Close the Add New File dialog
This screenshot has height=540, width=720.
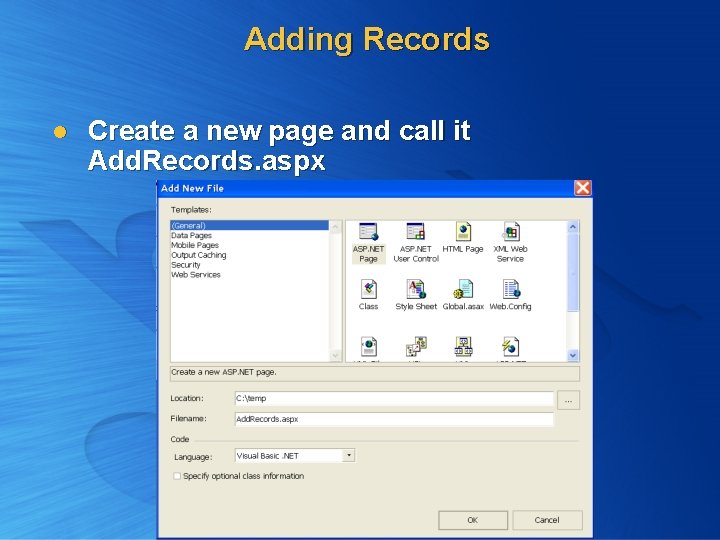pyautogui.click(x=583, y=188)
